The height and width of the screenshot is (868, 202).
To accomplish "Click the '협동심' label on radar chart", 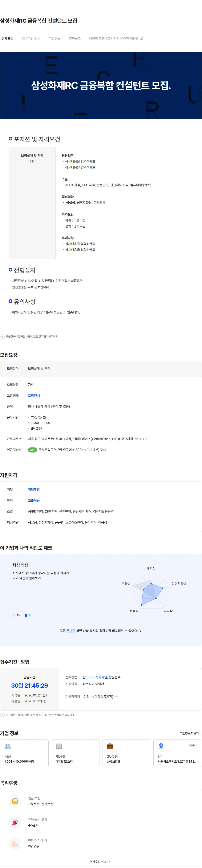I will click(134, 611).
